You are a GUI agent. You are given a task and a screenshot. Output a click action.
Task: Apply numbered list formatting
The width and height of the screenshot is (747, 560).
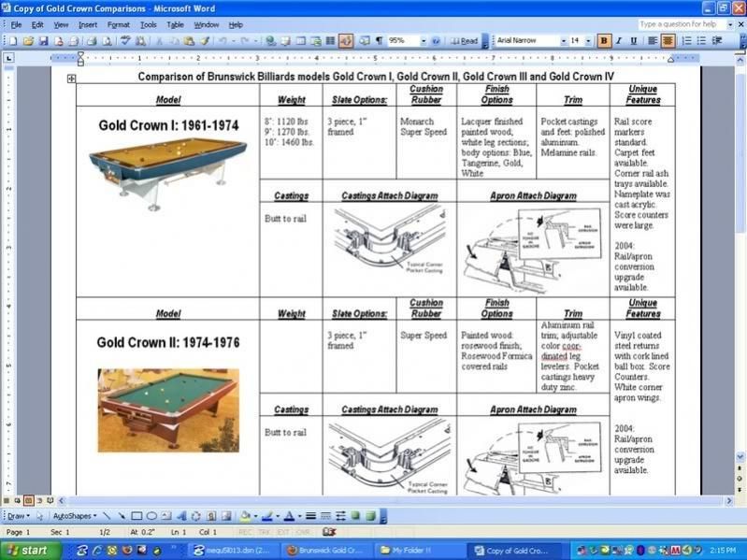(686, 41)
